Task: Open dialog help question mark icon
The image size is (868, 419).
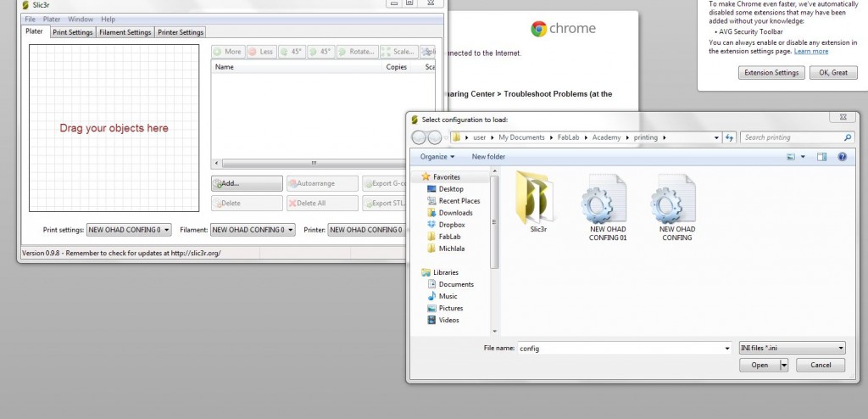Action: (x=842, y=157)
